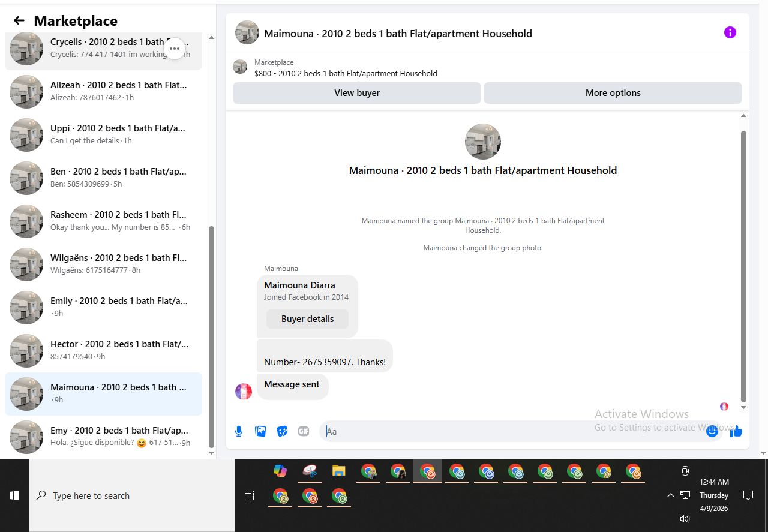The height and width of the screenshot is (532, 768).
Task: Click the scroll-down arrow of conversation list
Action: click(x=211, y=453)
